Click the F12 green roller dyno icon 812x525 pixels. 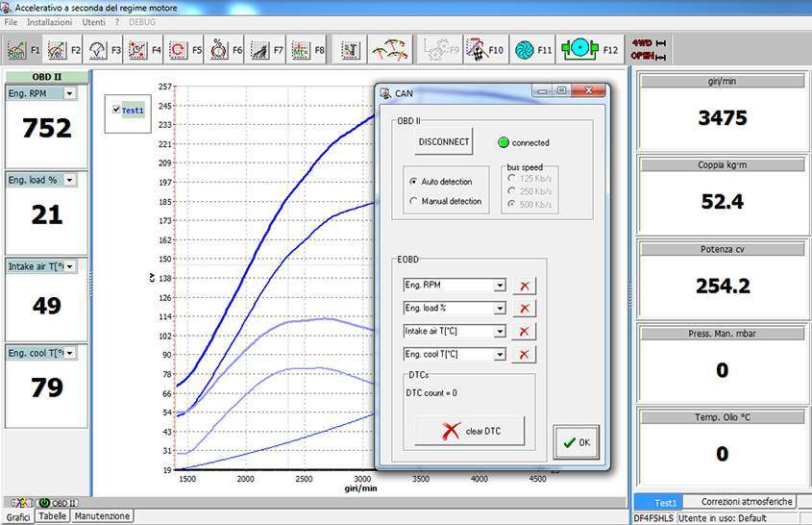pyautogui.click(x=578, y=48)
